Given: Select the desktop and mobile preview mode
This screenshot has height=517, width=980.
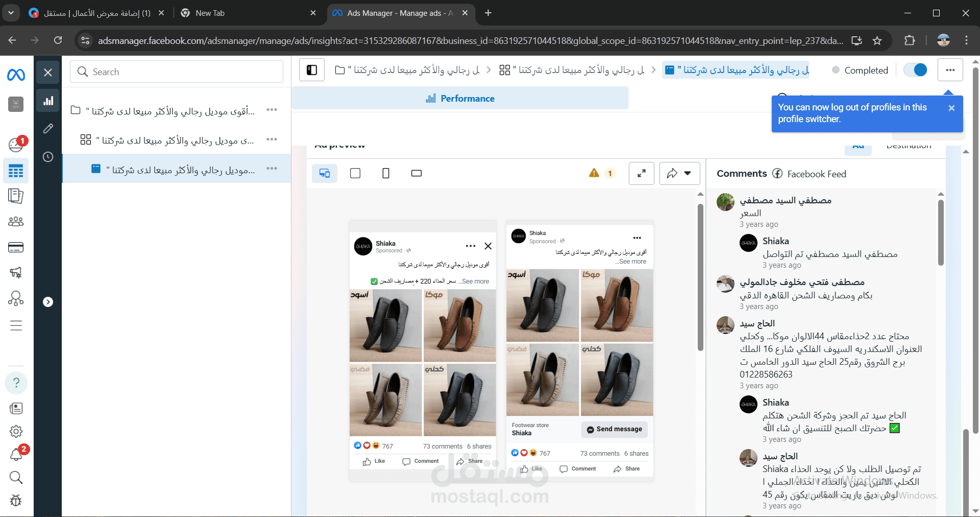Looking at the screenshot, I should tap(325, 173).
